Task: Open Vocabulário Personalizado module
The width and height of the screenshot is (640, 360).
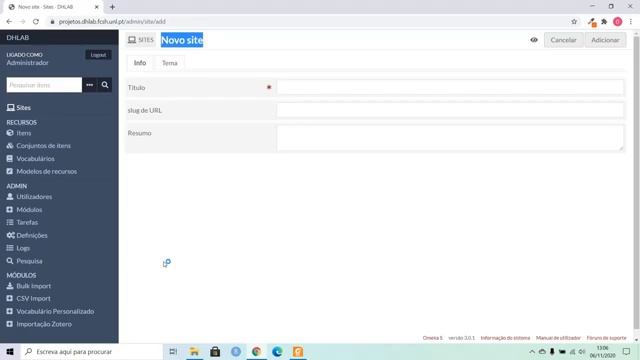Action: click(50, 311)
